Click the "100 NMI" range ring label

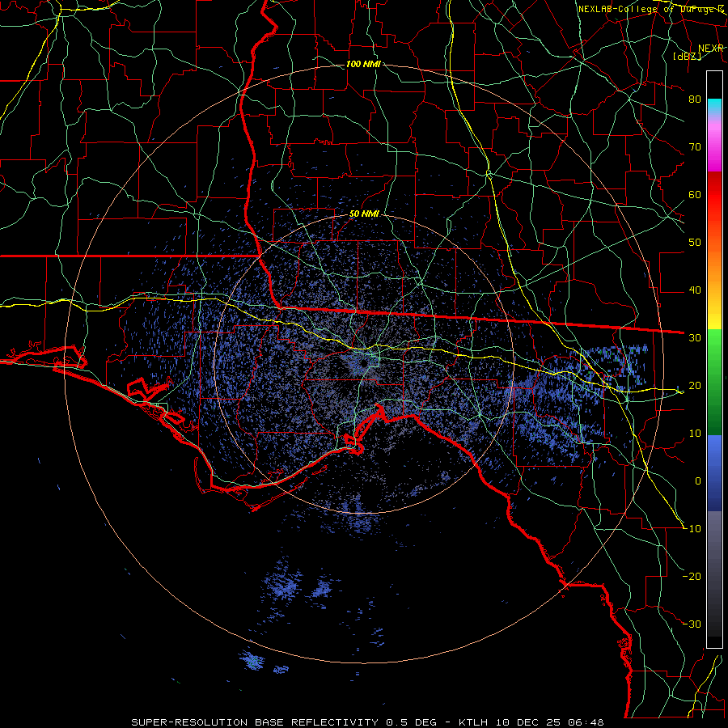click(363, 64)
